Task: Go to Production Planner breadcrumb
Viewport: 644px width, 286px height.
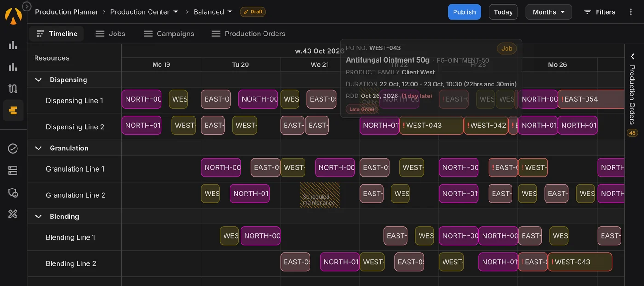Action: [x=67, y=12]
